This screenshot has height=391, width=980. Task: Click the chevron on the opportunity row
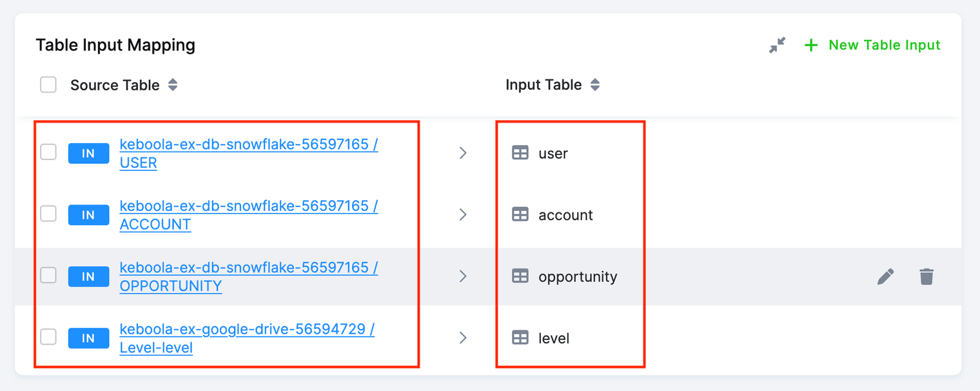463,276
